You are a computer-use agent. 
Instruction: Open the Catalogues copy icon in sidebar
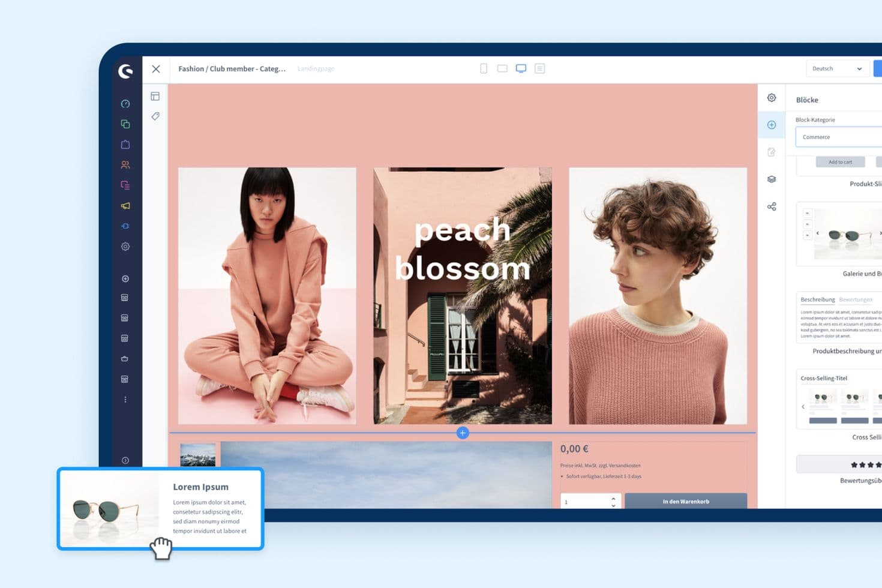coord(125,124)
